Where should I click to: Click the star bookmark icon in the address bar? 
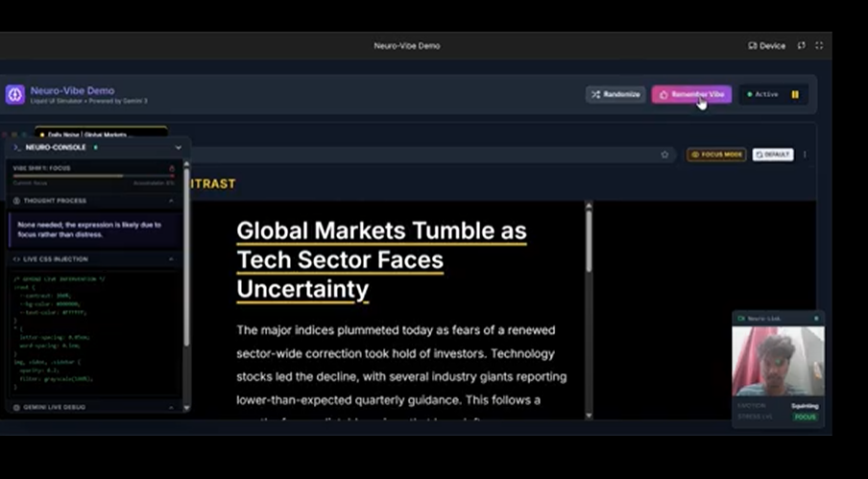(x=664, y=155)
